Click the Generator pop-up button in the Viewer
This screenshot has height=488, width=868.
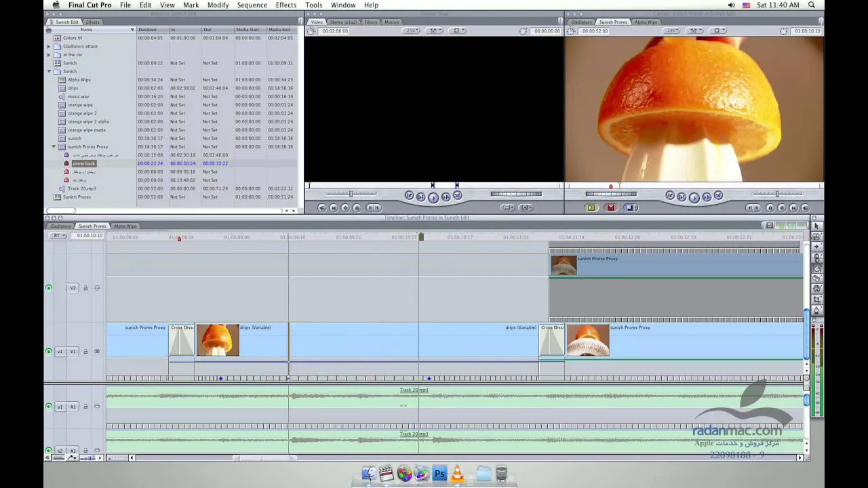tap(526, 208)
